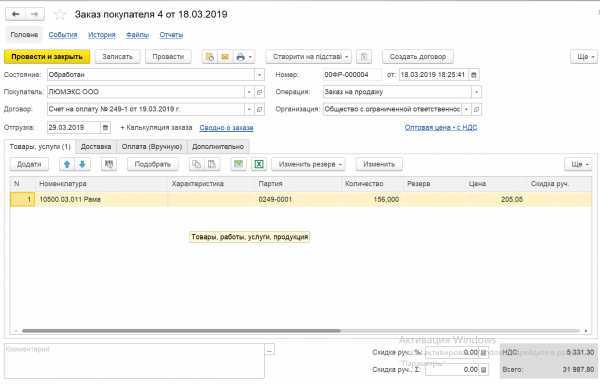Open calculator for Скидка руч. % field
The image size is (600, 384).
click(x=483, y=352)
